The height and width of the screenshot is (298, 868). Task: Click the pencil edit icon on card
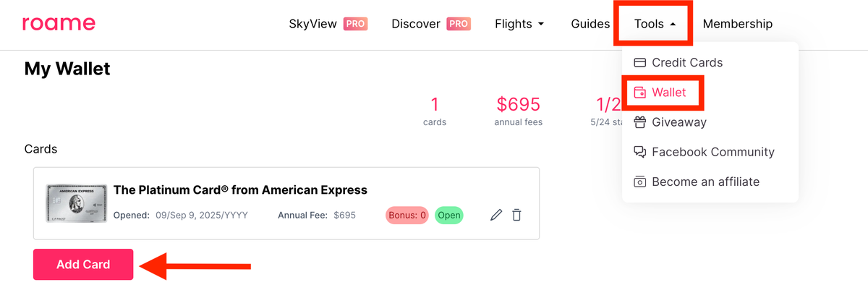tap(496, 215)
